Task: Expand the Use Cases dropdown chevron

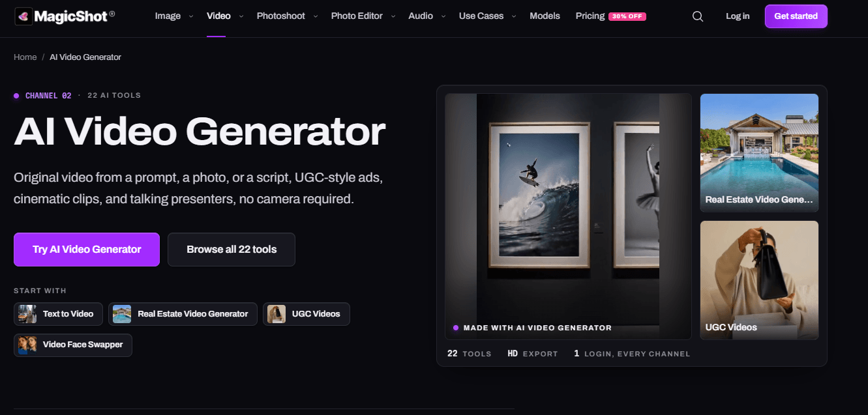Action: [515, 16]
